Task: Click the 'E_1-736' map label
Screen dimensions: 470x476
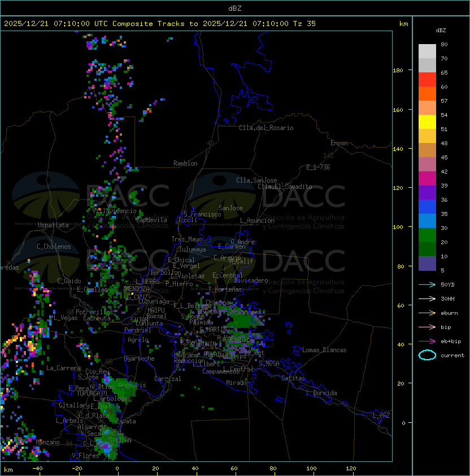Action: tap(318, 167)
